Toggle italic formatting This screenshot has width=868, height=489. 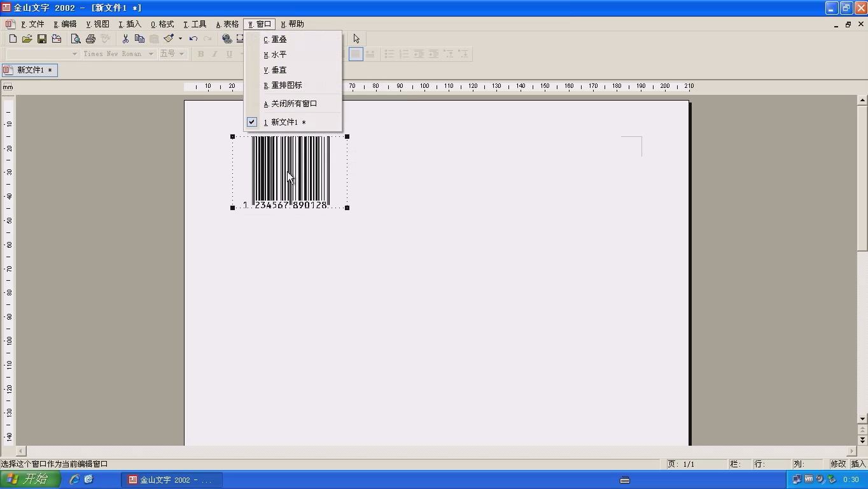point(215,54)
